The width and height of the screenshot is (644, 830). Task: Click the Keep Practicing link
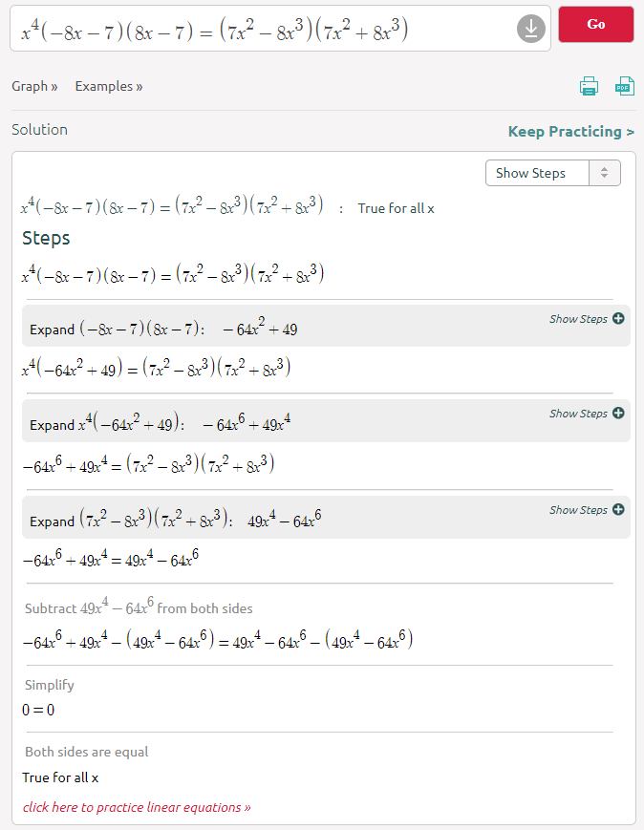[570, 132]
